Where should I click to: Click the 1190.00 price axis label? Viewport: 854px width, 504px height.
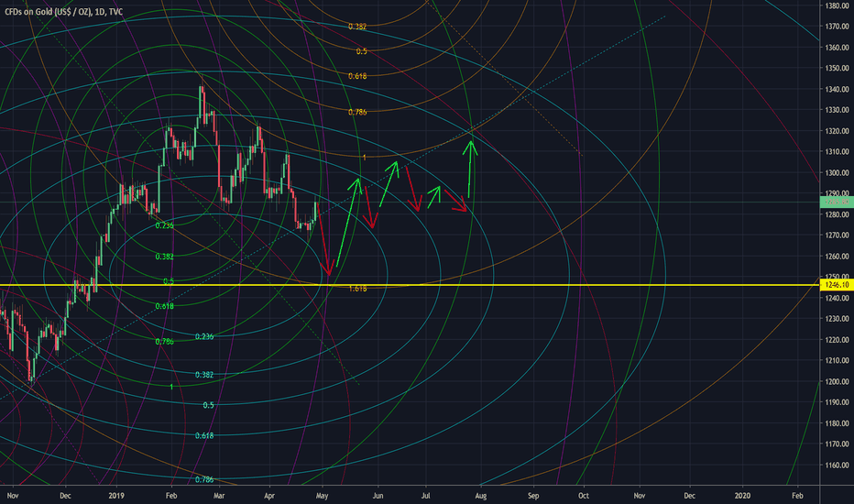click(x=838, y=402)
